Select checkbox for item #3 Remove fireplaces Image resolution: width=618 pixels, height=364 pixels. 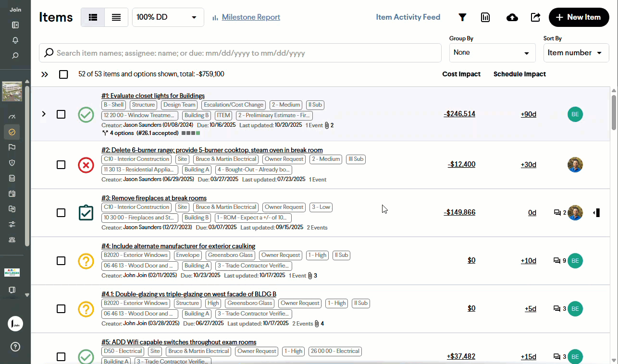tap(61, 213)
